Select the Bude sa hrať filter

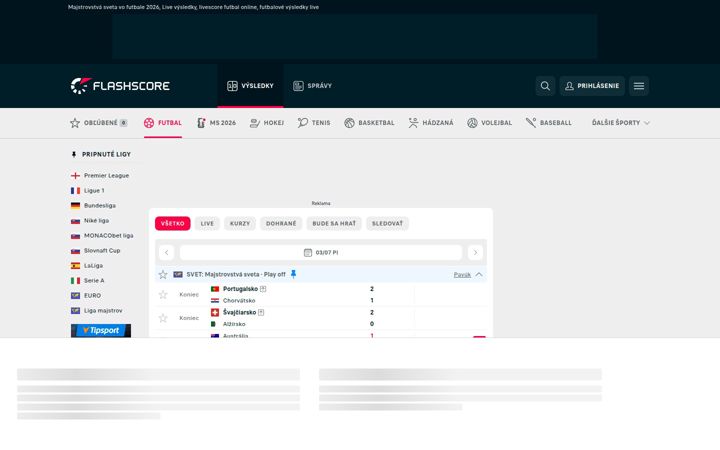(334, 224)
